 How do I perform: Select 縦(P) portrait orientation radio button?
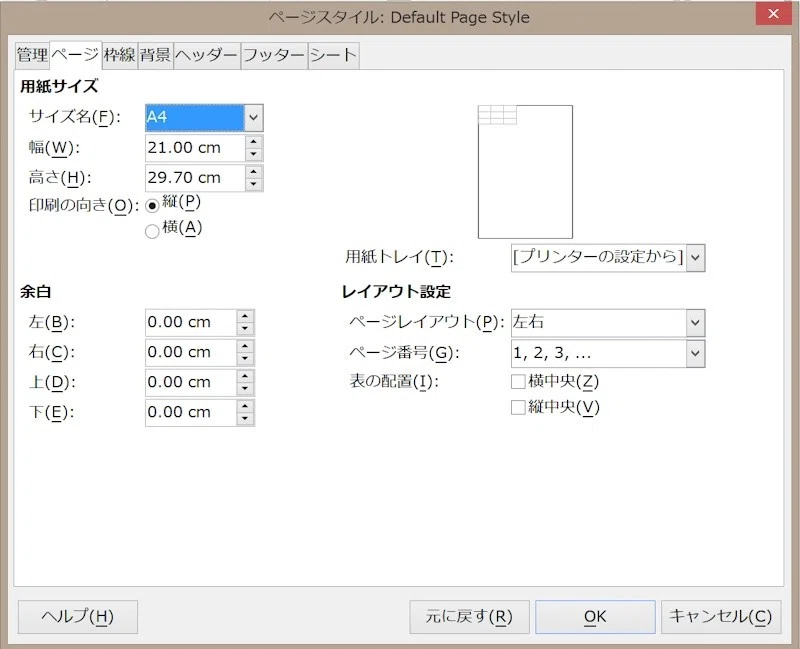point(152,206)
